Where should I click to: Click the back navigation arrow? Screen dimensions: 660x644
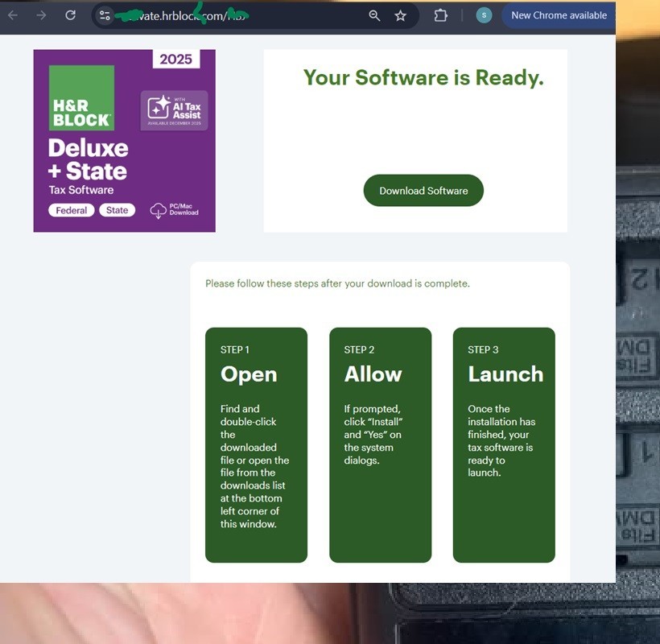click(13, 15)
